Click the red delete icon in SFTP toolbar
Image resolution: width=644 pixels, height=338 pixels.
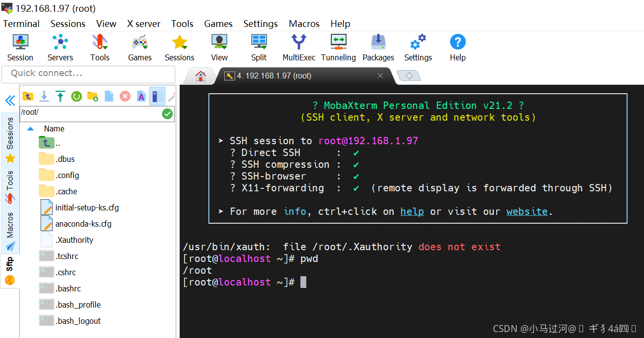click(125, 96)
